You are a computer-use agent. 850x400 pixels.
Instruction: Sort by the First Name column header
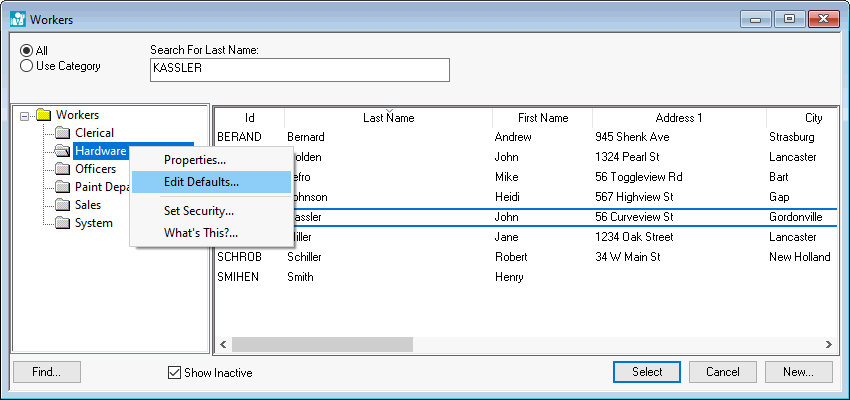543,118
